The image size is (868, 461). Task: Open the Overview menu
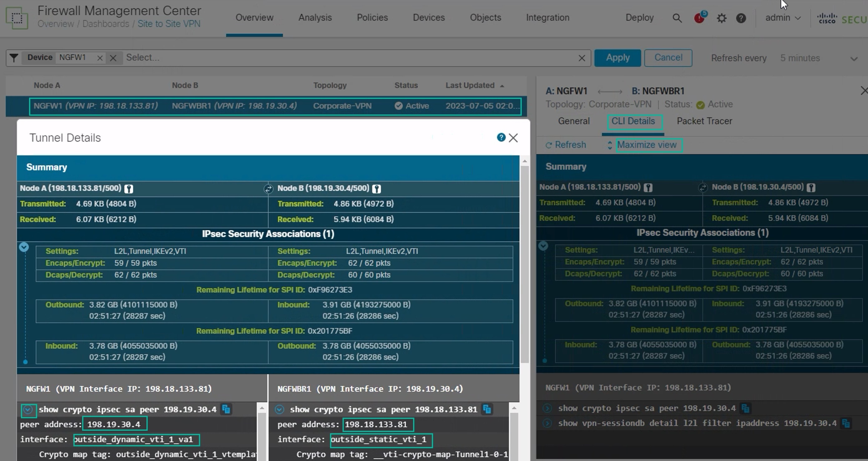click(x=254, y=17)
